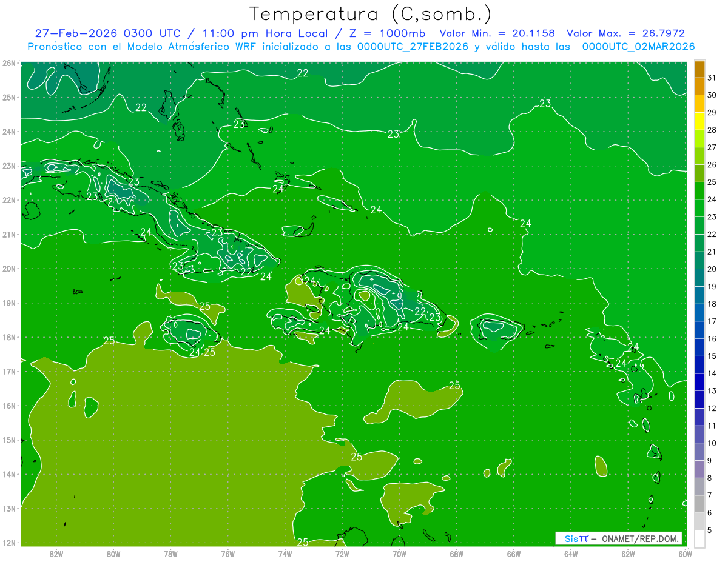Click the 12N latitude axis label
This screenshot has height=562, width=728.
point(8,543)
